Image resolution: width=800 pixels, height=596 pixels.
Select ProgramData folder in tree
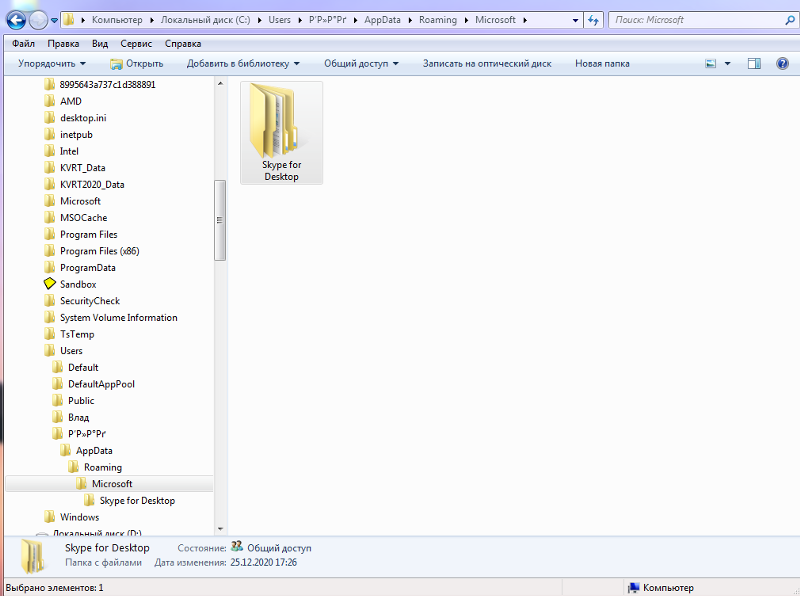[x=87, y=267]
